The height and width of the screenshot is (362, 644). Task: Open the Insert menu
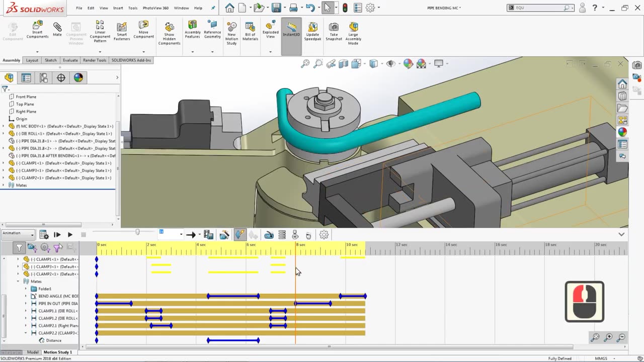[x=118, y=8]
